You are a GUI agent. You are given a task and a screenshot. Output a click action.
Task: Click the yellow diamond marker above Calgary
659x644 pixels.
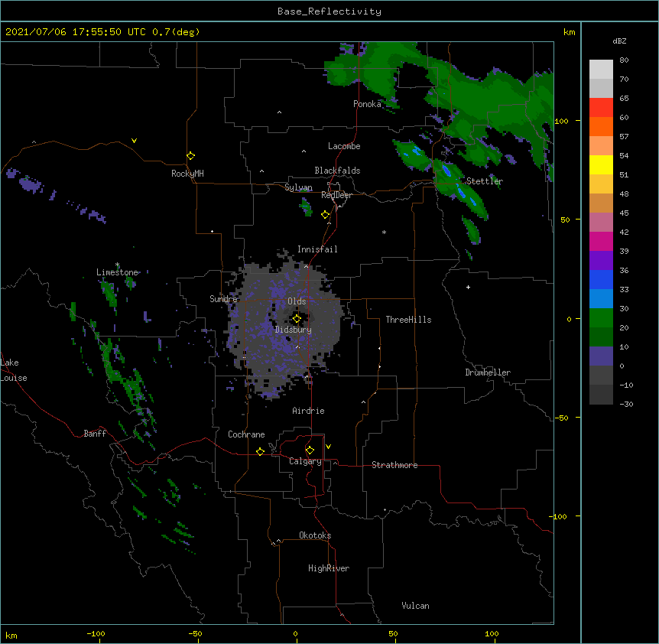click(310, 450)
